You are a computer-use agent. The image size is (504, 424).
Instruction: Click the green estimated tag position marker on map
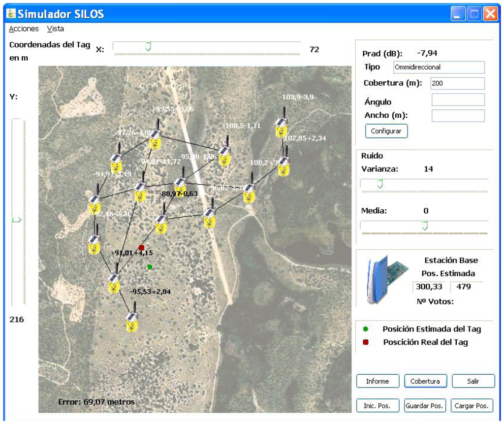click(150, 267)
